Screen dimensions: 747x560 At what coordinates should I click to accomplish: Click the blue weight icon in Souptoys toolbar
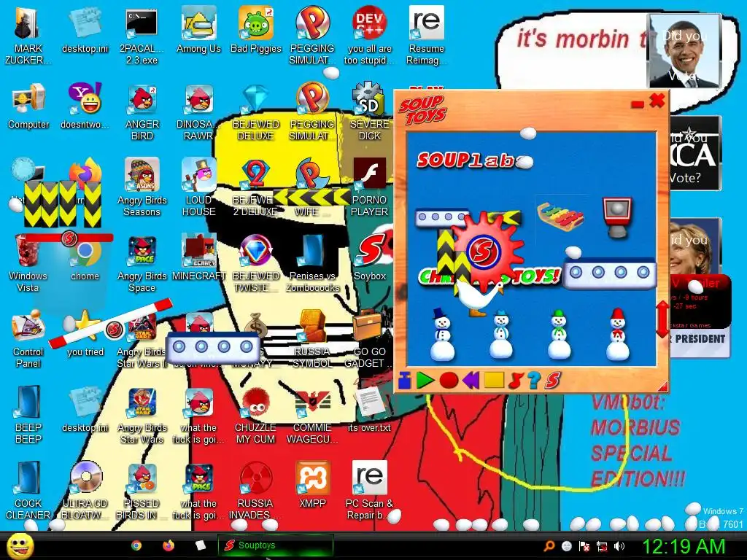[x=404, y=380]
